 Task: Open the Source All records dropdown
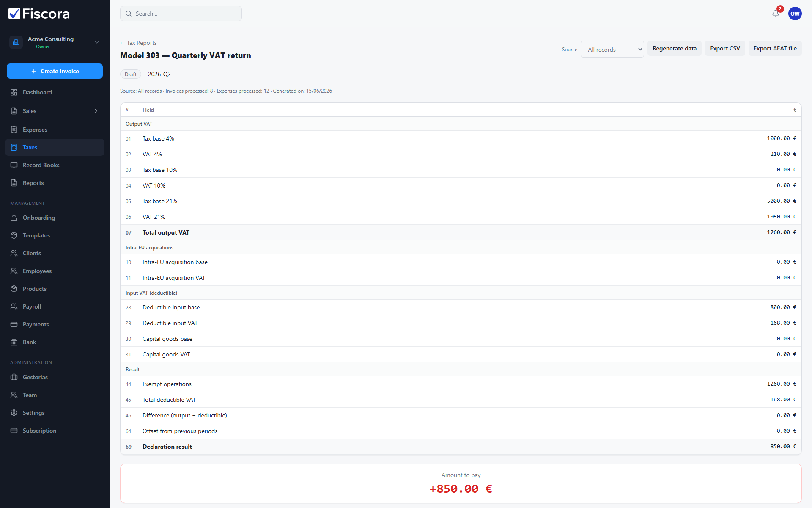click(612, 49)
